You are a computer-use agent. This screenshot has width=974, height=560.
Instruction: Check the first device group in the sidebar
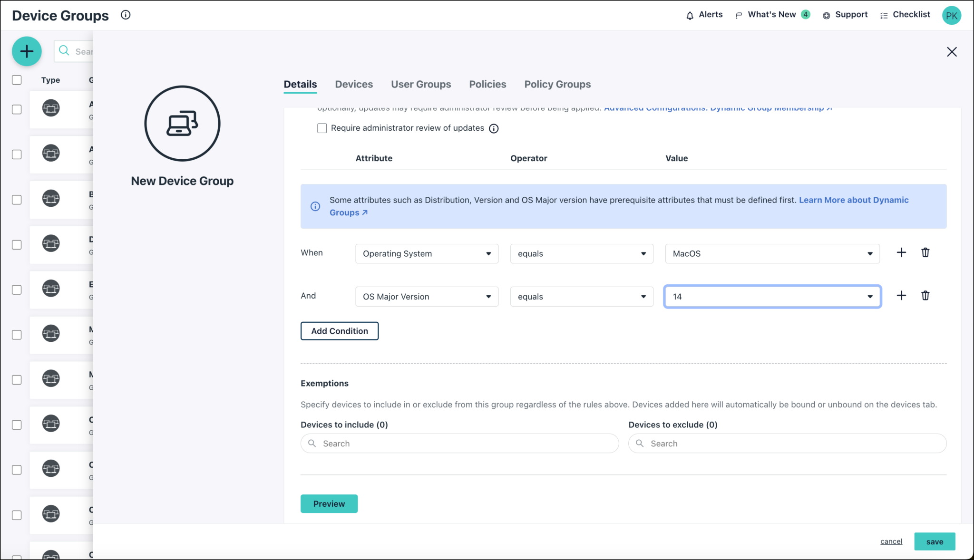[17, 109]
